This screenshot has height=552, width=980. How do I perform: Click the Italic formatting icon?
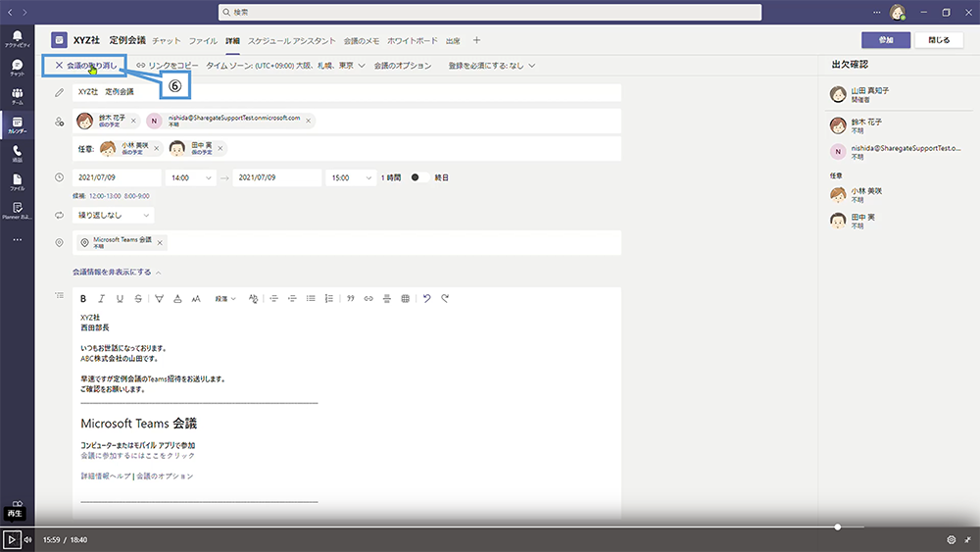pyautogui.click(x=101, y=299)
